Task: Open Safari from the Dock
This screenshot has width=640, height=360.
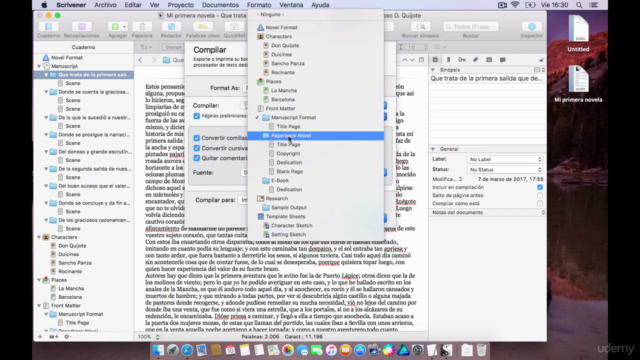Action: 187,350
